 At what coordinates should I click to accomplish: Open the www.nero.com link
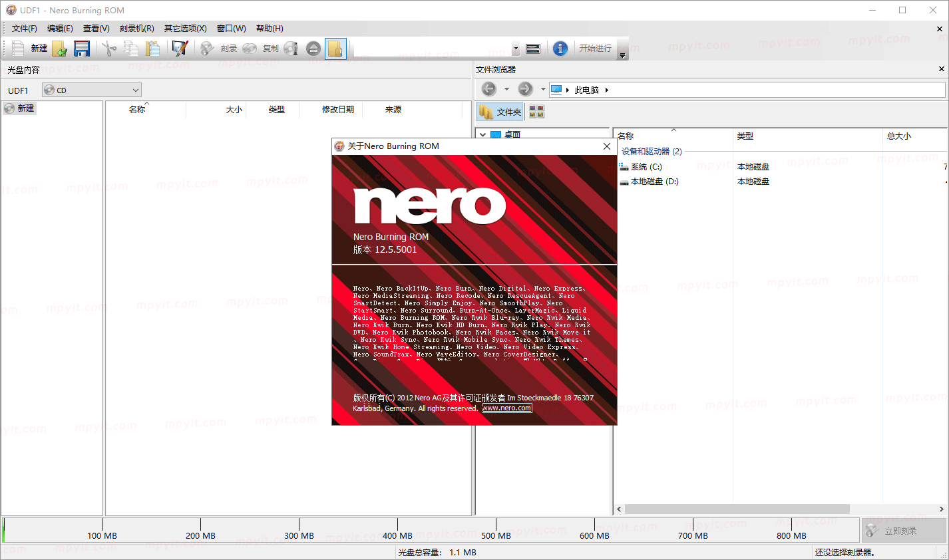tap(507, 408)
